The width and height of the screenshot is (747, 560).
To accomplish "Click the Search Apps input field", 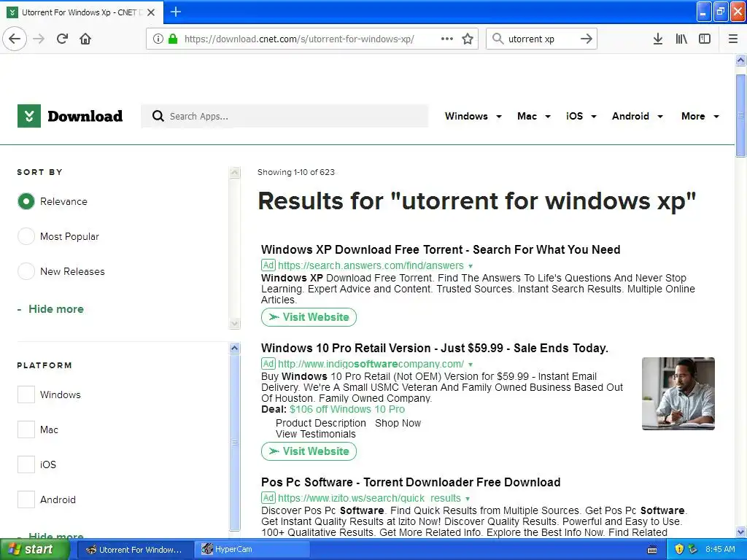I will click(x=285, y=116).
